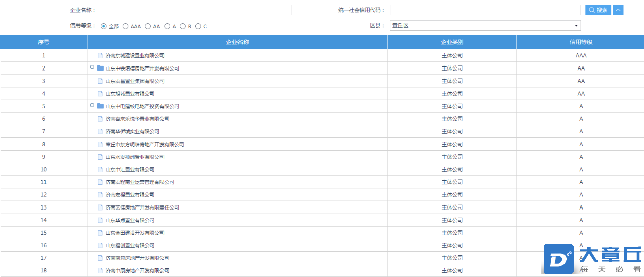Click the 搜索 search button
This screenshot has height=277, width=644.
point(598,10)
